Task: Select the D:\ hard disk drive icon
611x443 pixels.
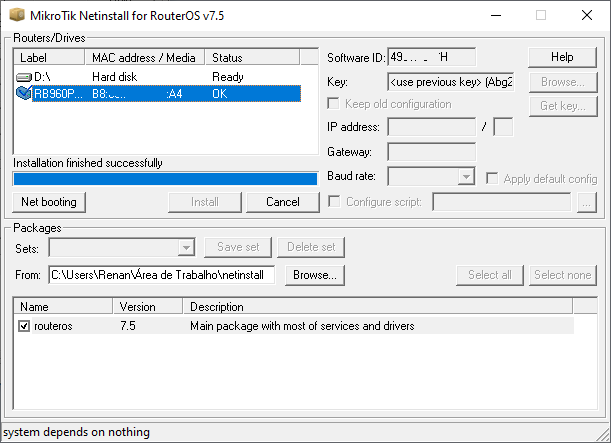Action: 24,77
